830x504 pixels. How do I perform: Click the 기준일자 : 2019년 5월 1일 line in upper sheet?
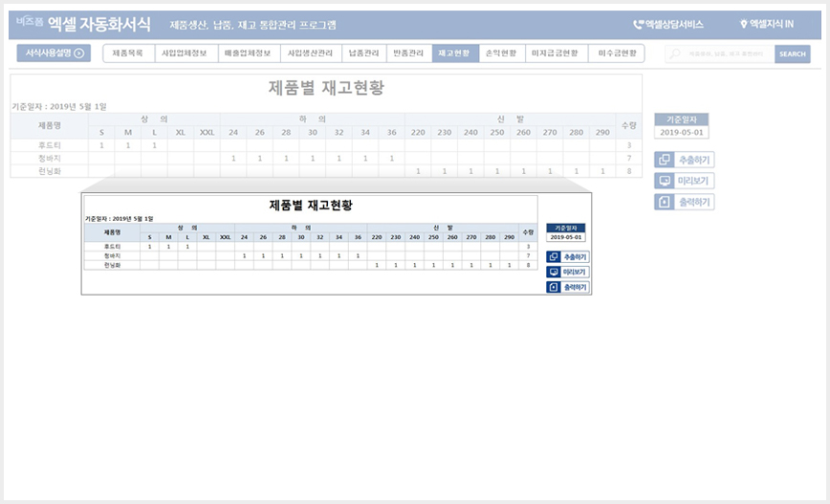pos(59,107)
